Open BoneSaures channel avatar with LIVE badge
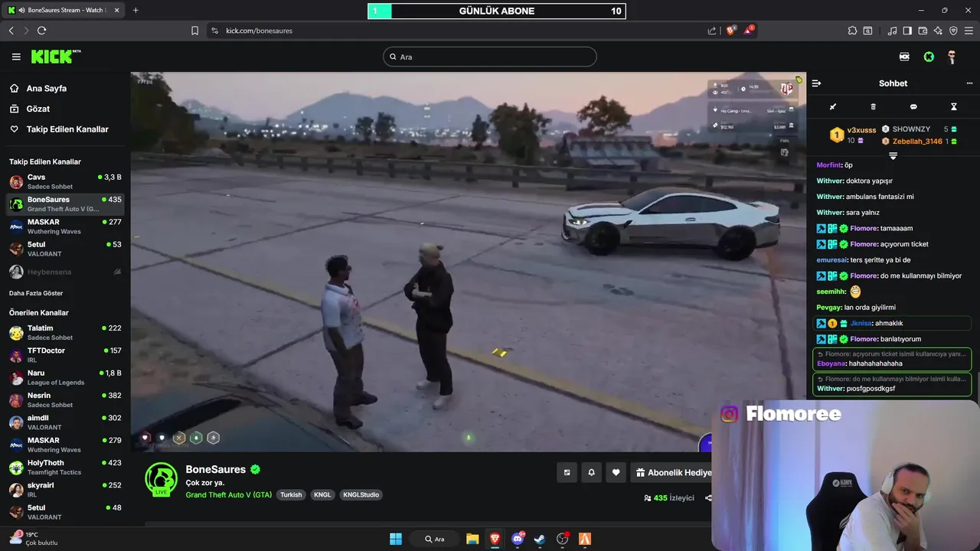The width and height of the screenshot is (980, 551). [x=161, y=479]
